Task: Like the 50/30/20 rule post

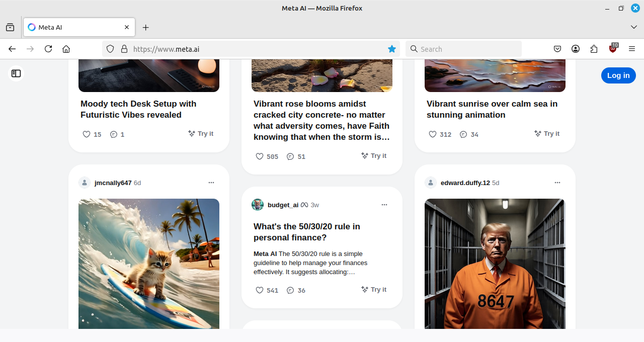Action: [260, 290]
